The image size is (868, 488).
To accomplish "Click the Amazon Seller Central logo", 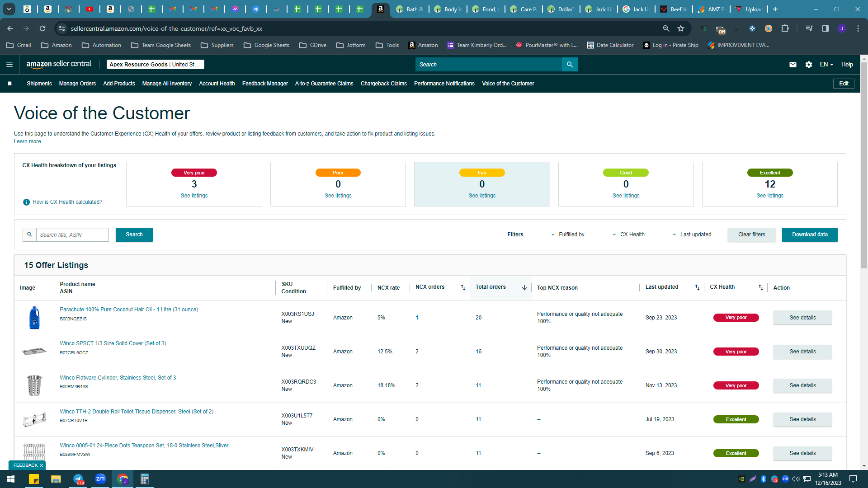I will (x=59, y=64).
